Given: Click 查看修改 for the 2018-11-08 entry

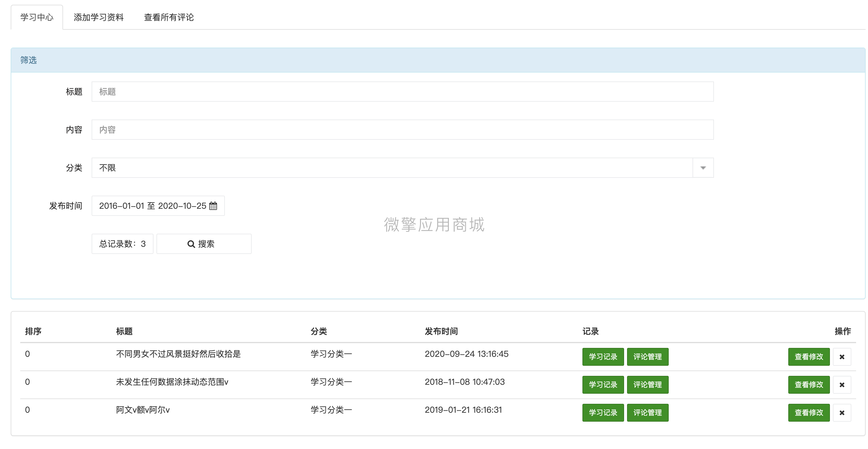Looking at the screenshot, I should coord(809,385).
